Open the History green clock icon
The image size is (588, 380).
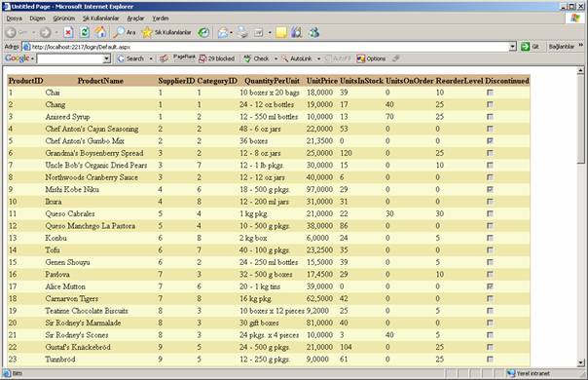(203, 33)
